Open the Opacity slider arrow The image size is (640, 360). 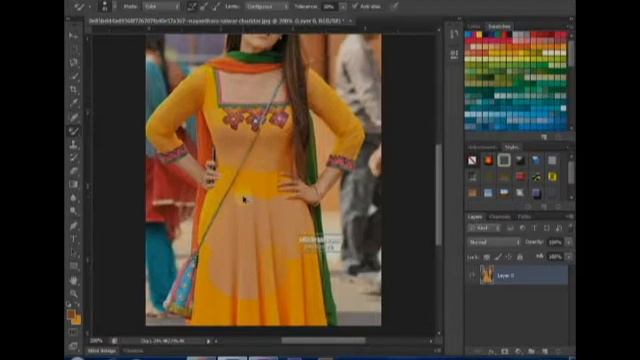[569, 242]
